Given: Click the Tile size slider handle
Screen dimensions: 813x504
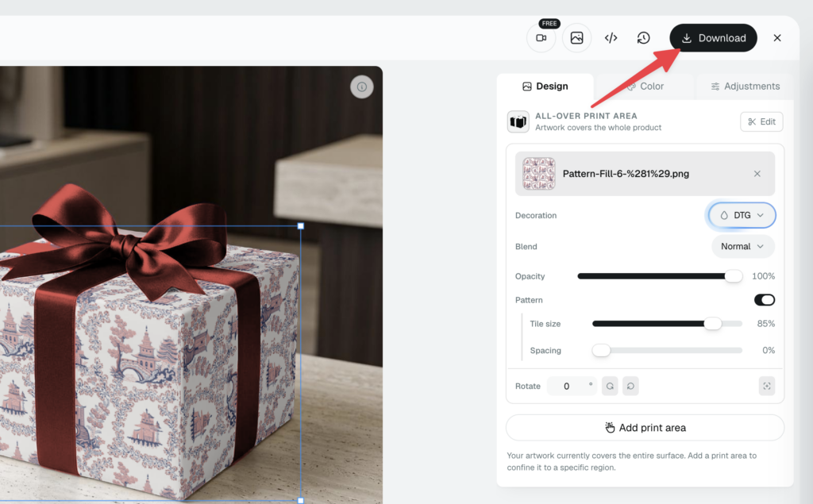Looking at the screenshot, I should pyautogui.click(x=713, y=324).
